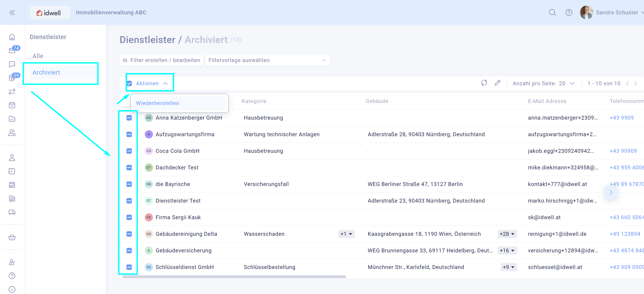Open the mail inbox with 74 badge
The height and width of the screenshot is (294, 644).
(x=12, y=50)
